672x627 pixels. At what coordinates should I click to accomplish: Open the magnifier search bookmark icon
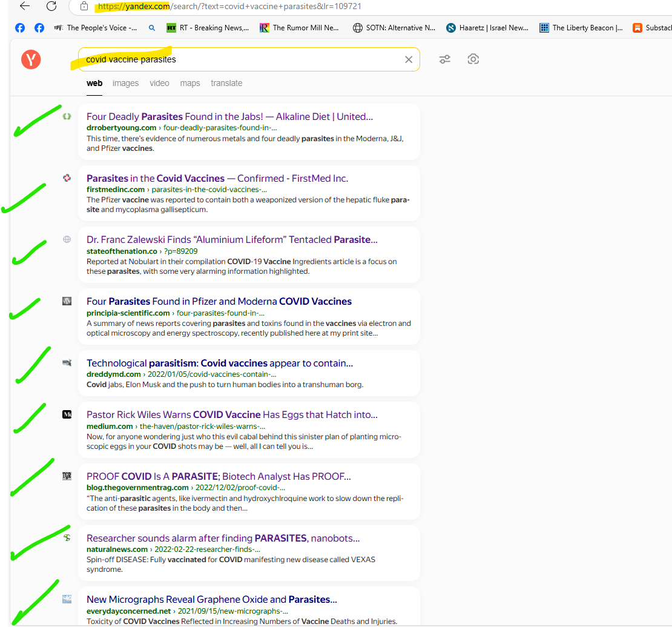coord(152,28)
